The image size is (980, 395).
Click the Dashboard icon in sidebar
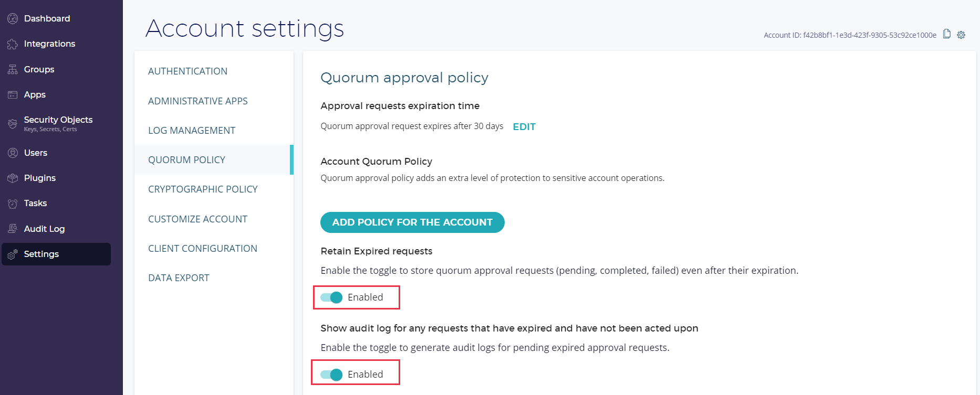[13, 19]
